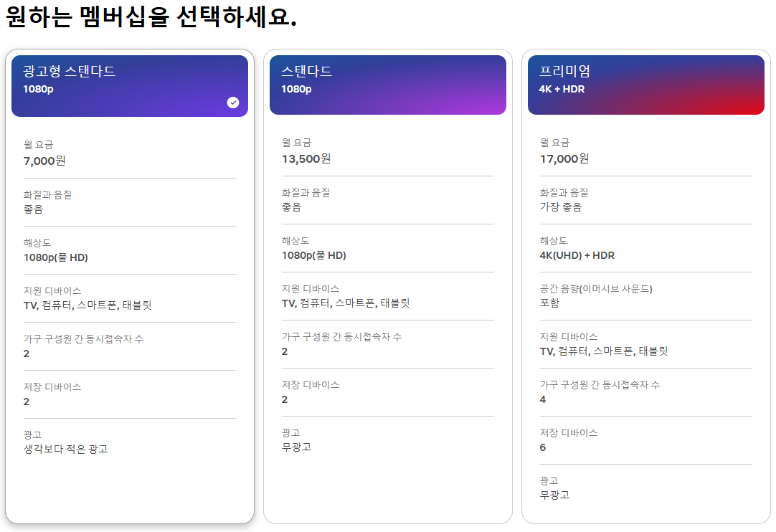Click the 7,000원 monthly price
Image resolution: width=776 pixels, height=532 pixels.
coord(44,161)
